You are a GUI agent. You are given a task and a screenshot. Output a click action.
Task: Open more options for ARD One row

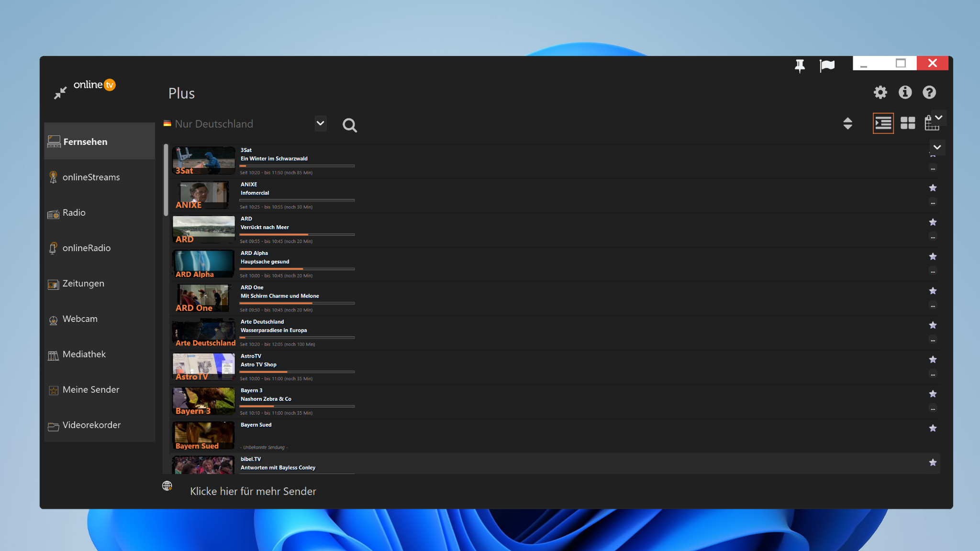point(933,306)
